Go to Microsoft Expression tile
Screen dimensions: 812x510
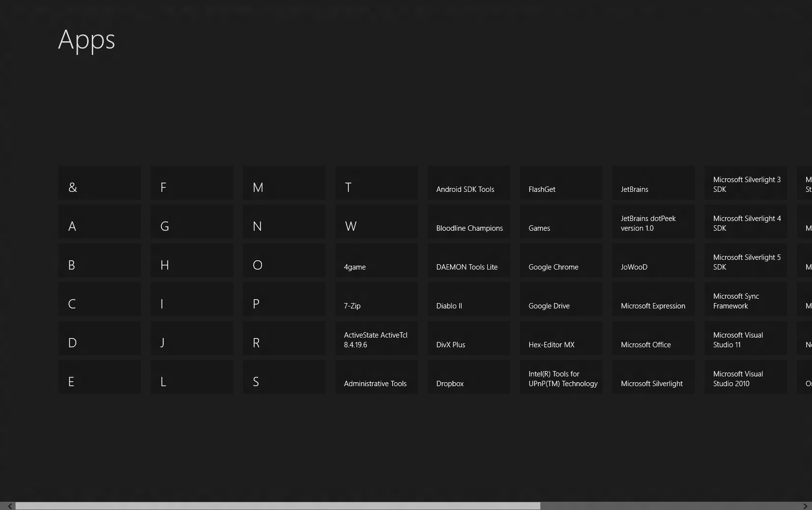654,299
